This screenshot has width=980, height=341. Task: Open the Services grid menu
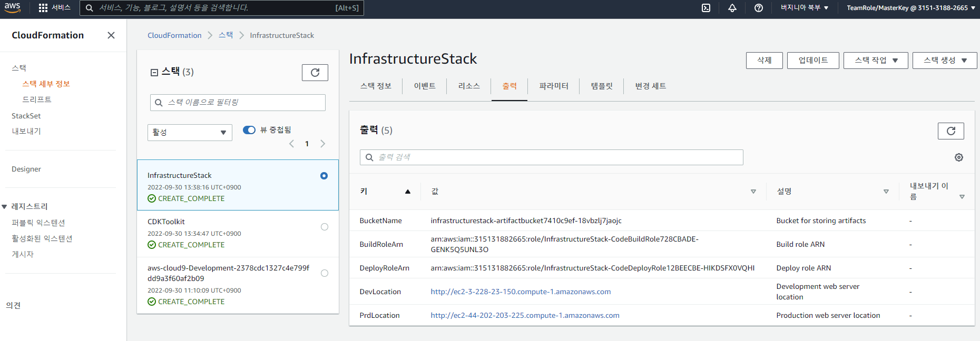click(54, 8)
